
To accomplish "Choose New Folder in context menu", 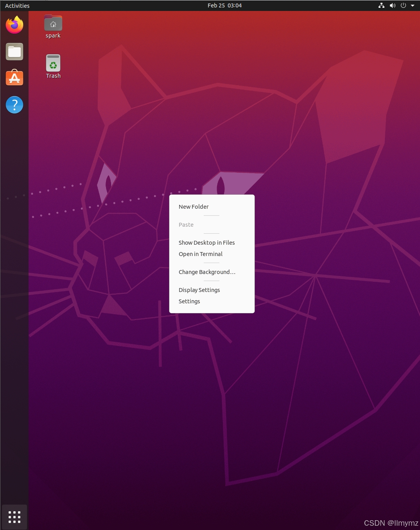I will 212,207.
